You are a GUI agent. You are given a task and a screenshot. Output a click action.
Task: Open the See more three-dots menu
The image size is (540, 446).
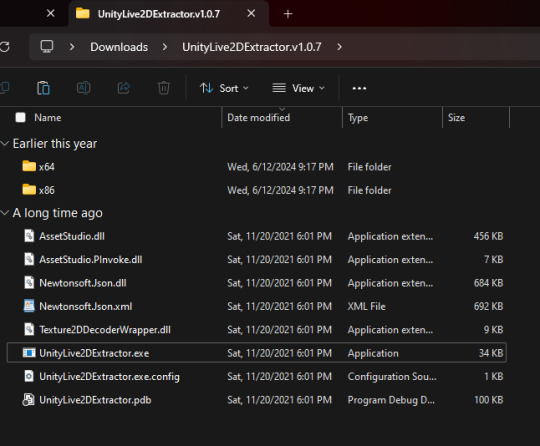tap(359, 88)
